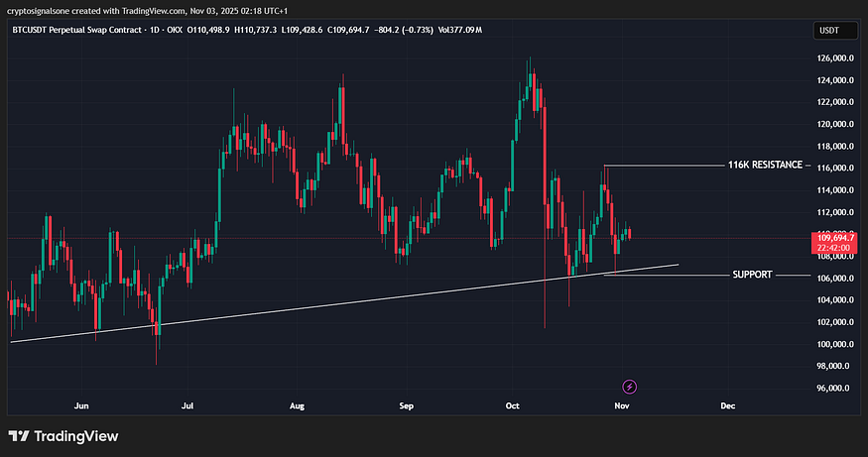The height and width of the screenshot is (457, 868).
Task: Click the red current price tag 109,694.7
Action: coord(833,239)
